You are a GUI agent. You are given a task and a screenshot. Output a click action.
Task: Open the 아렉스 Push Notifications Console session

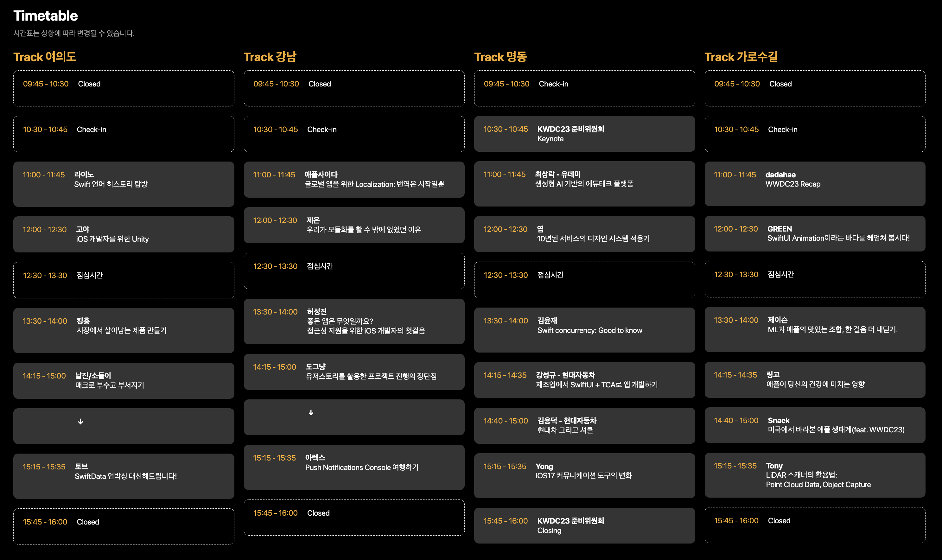[x=354, y=467]
